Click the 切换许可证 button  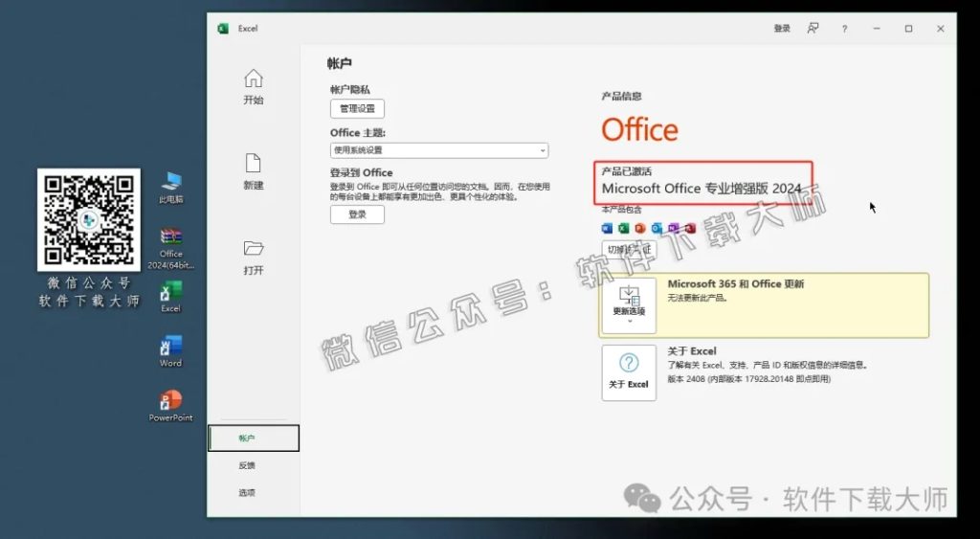(630, 250)
